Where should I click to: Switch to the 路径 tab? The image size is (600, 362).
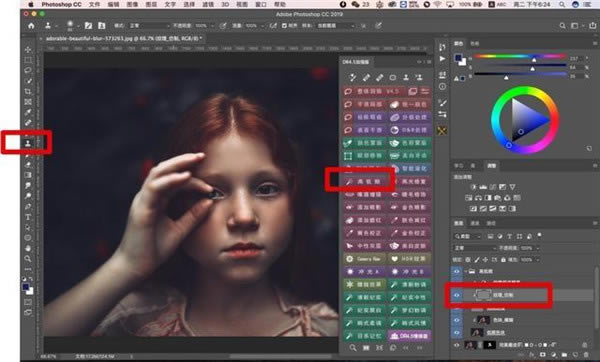pos(491,223)
